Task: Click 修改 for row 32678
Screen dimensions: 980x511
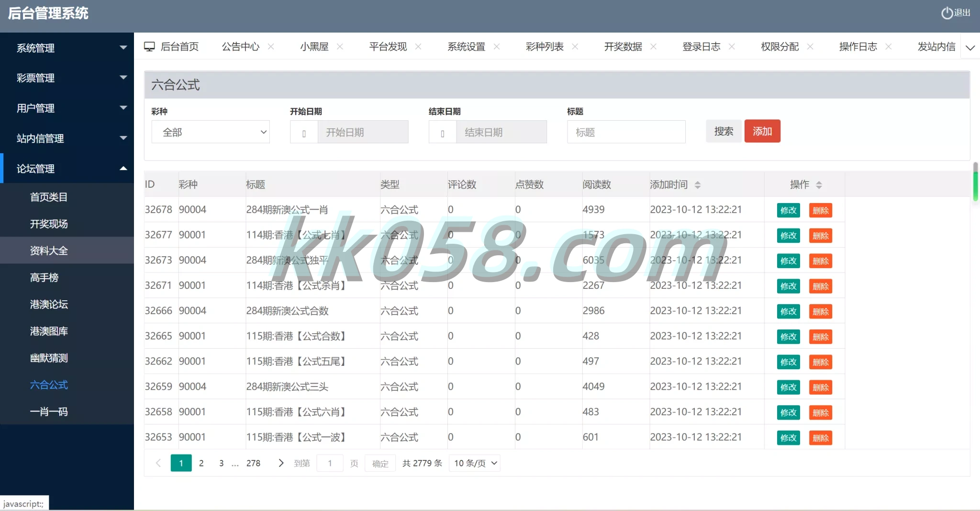Action: pos(789,210)
